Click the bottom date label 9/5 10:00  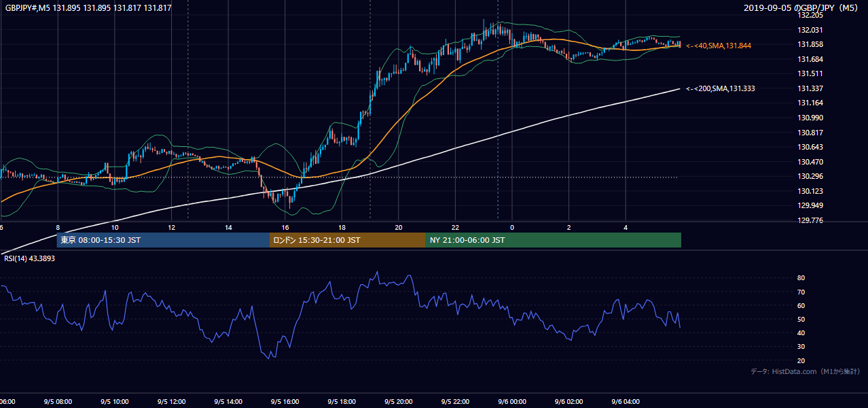point(114,402)
